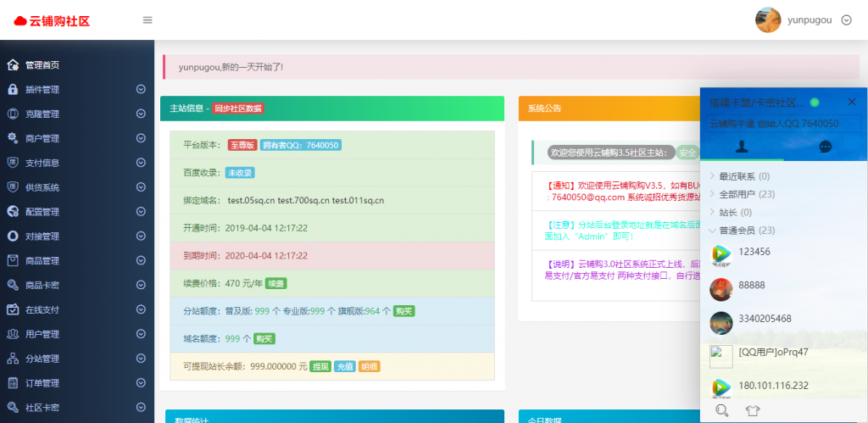Click the yunpugou profile avatar
Viewport: 868px width, 423px height.
coord(768,19)
